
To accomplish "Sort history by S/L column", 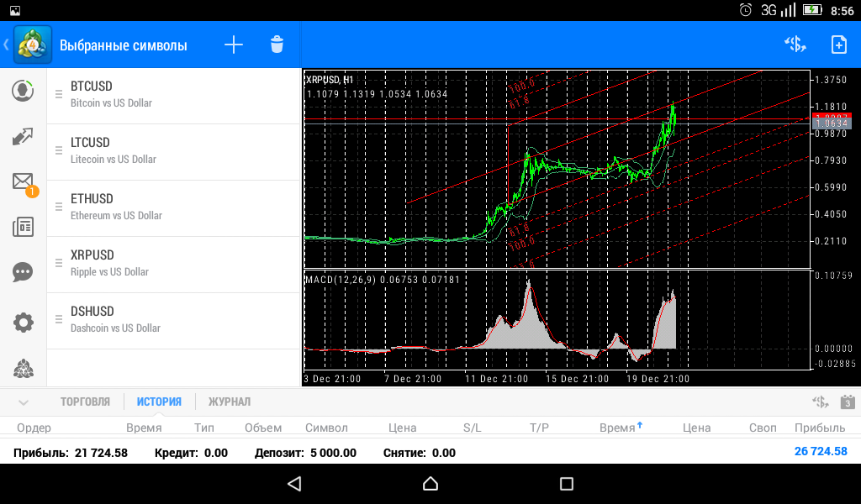I will pos(473,428).
